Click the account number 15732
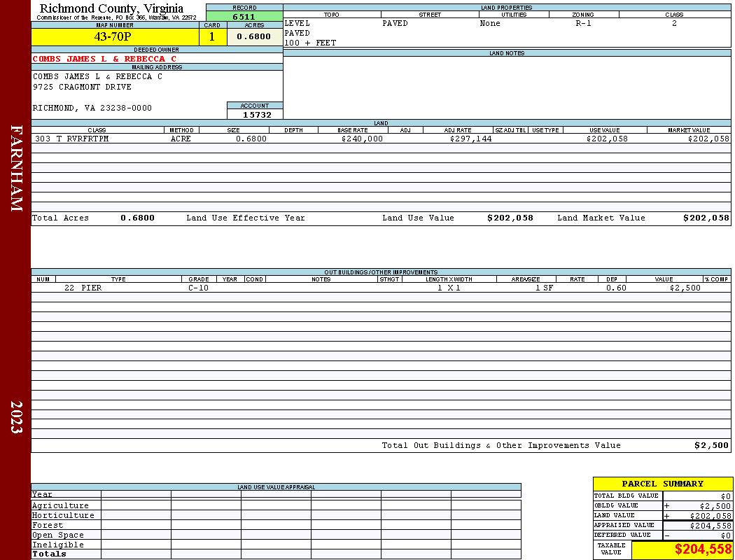Screen dimensions: 735x560 click(x=257, y=115)
